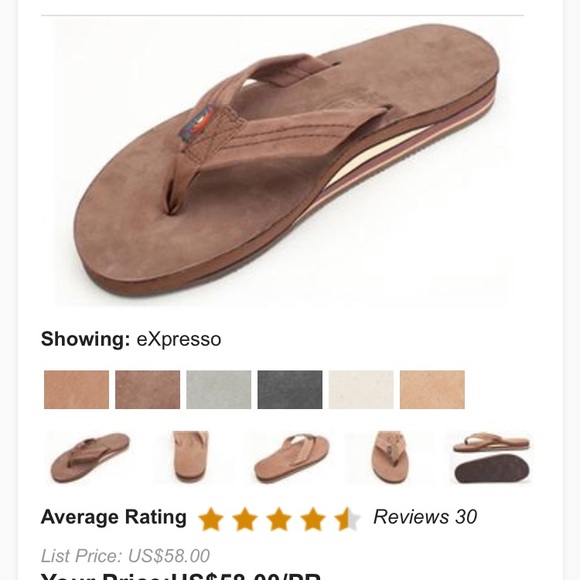Screen dimensions: 580x580
Task: Choose the dark brown eXpresso color swatch
Action: point(148,390)
